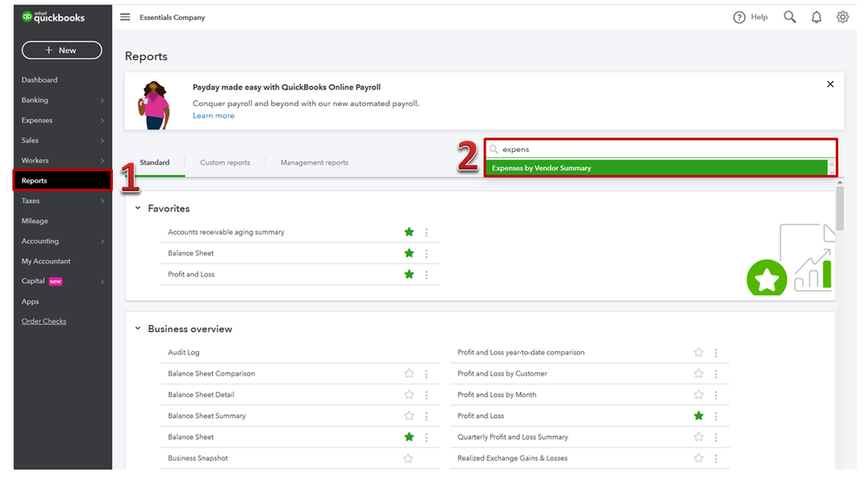The image size is (868, 492).
Task: Open more options for Accounts receivable aging summary
Action: coord(427,233)
